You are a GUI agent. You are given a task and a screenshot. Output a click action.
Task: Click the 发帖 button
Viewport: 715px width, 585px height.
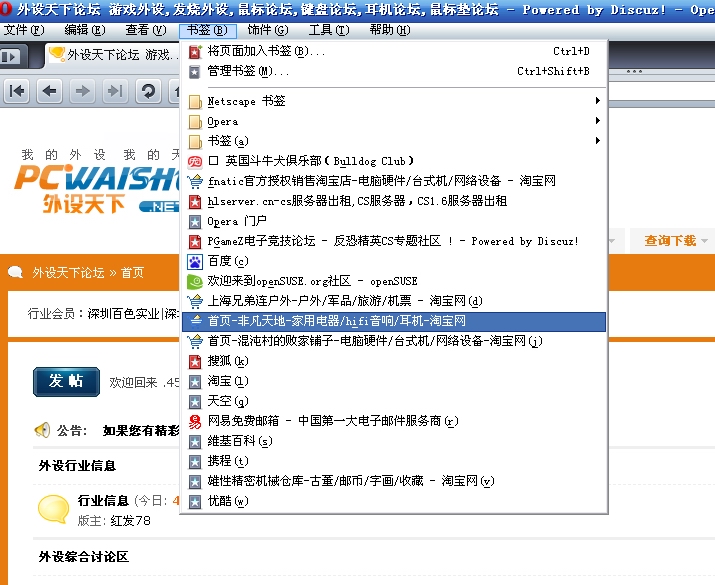pyautogui.click(x=67, y=382)
